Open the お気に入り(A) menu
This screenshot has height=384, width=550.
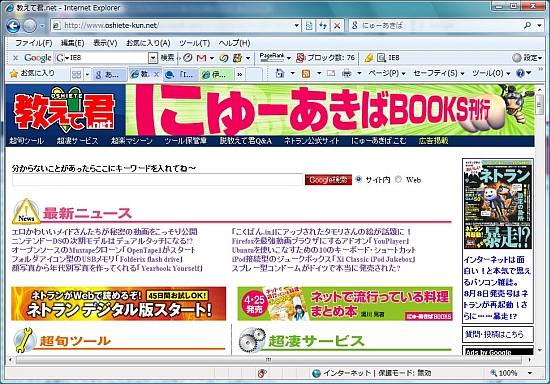point(148,43)
